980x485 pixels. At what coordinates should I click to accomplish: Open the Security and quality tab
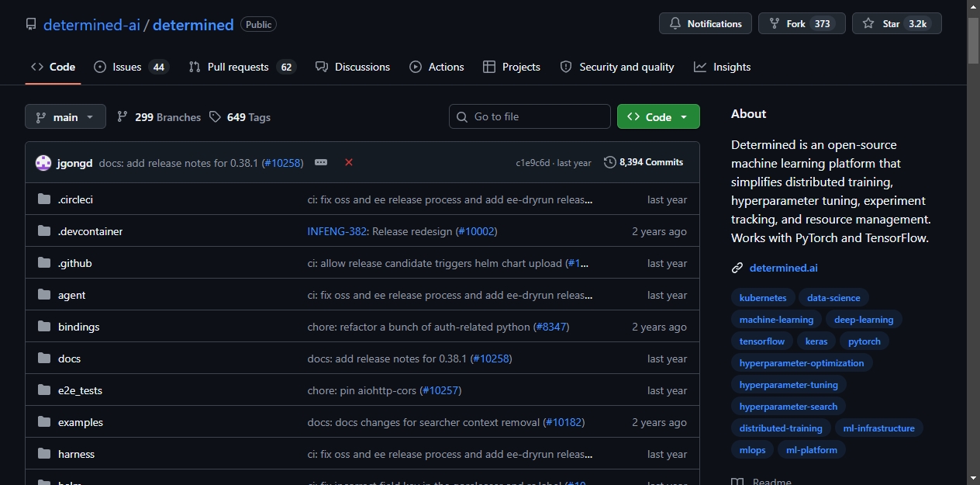click(617, 67)
